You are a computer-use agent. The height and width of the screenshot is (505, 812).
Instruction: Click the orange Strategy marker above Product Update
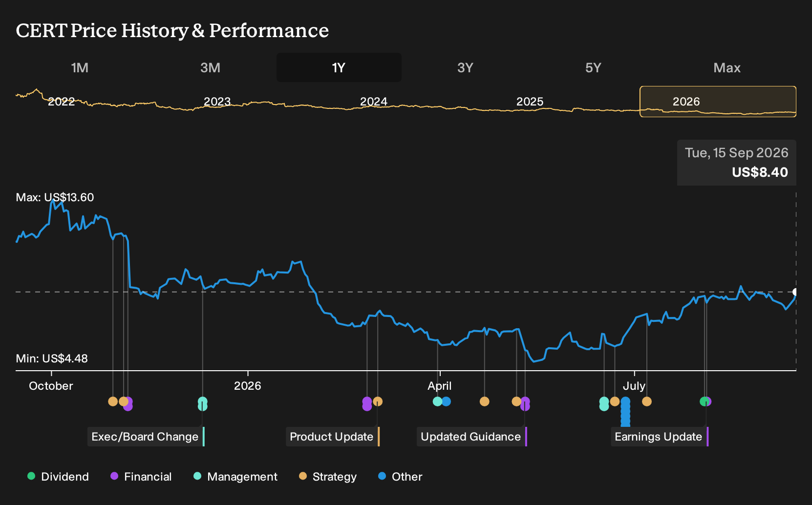coord(378,401)
